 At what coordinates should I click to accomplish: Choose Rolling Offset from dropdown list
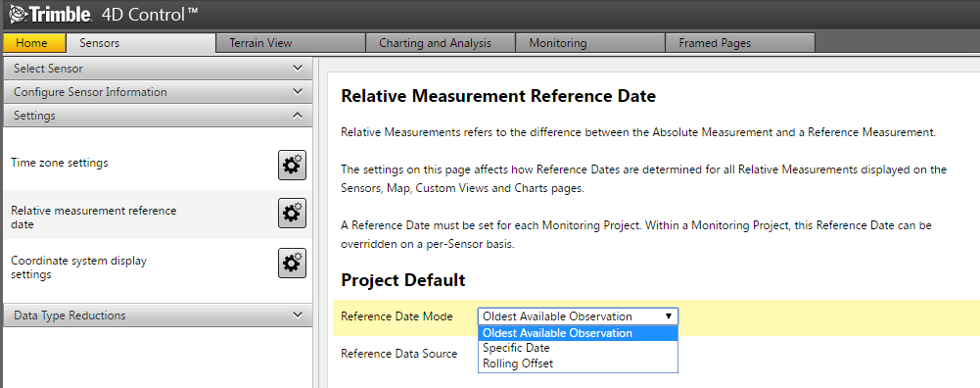(x=578, y=363)
